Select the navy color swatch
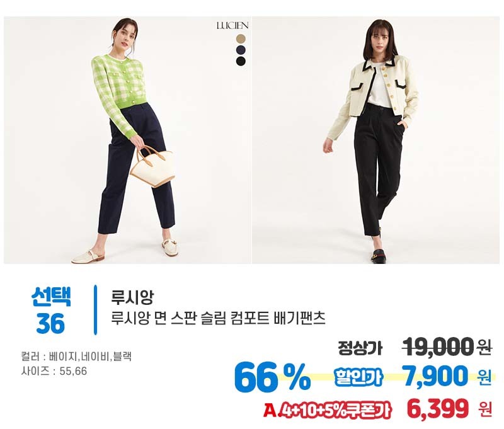The width and height of the screenshot is (504, 429). pos(241,50)
